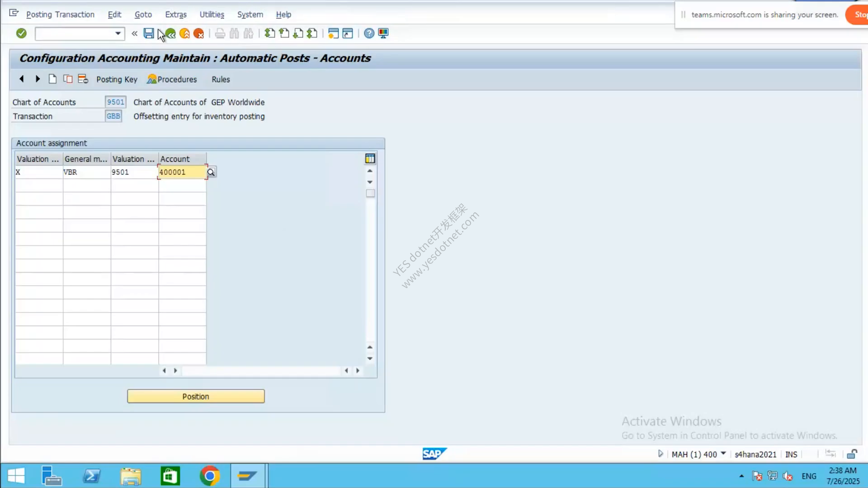Expand the MAH (1) 400 system dropdown
Image resolution: width=868 pixels, height=488 pixels.
coord(723,454)
